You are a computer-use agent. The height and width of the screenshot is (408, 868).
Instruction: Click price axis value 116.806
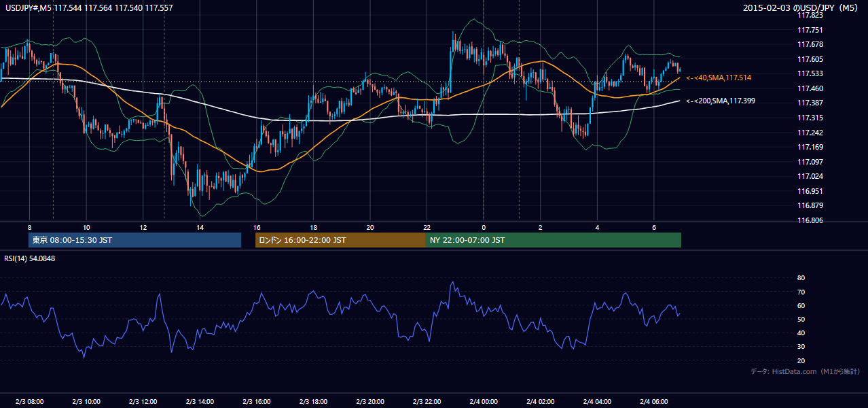pyautogui.click(x=810, y=220)
